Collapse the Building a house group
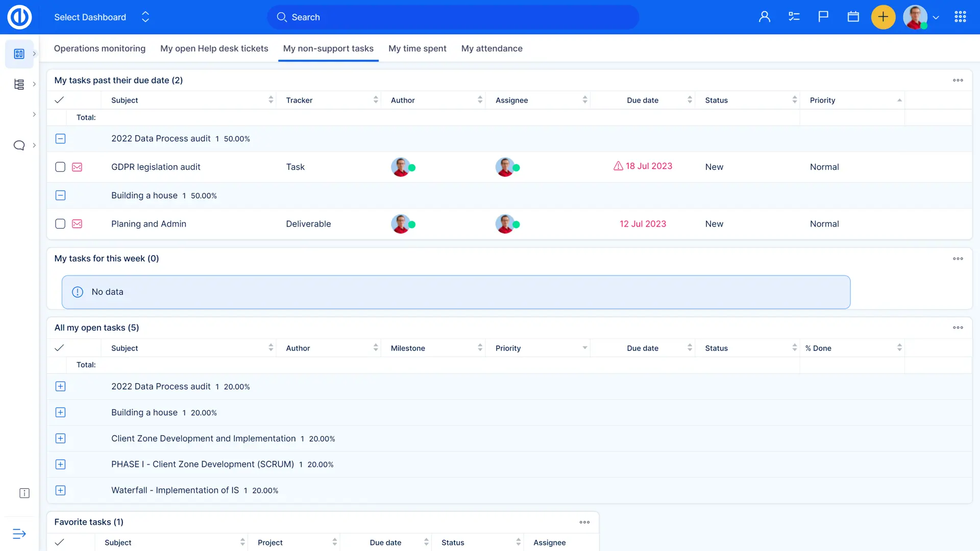Viewport: 980px width, 551px height. pos(60,195)
